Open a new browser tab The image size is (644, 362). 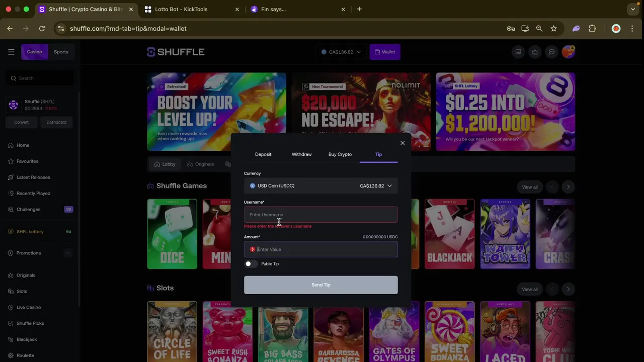click(x=359, y=9)
